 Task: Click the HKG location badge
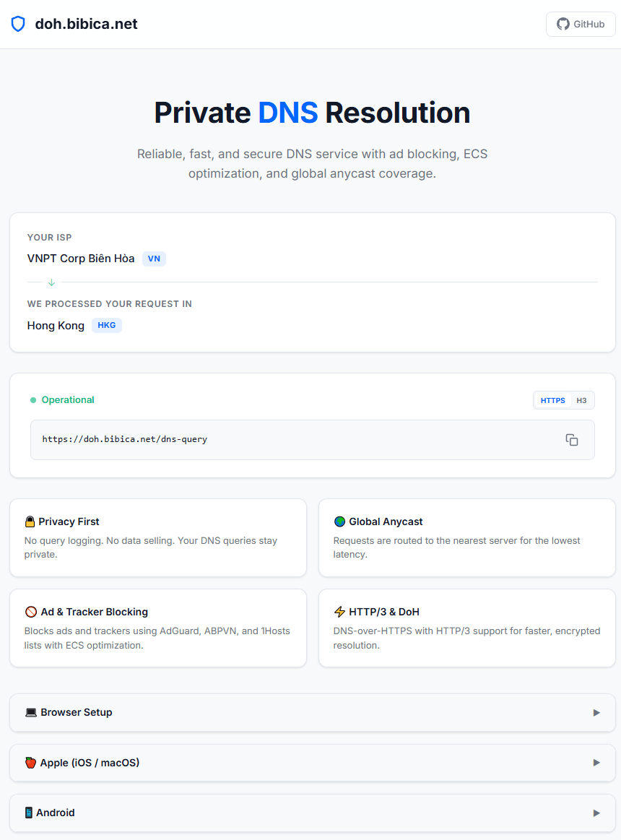click(x=107, y=325)
